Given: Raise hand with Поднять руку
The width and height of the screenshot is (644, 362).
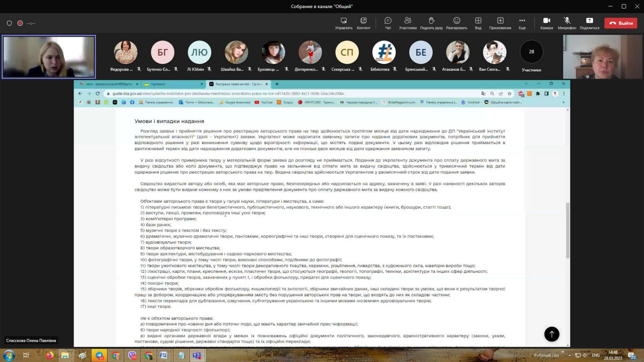Looking at the screenshot, I should tap(431, 23).
